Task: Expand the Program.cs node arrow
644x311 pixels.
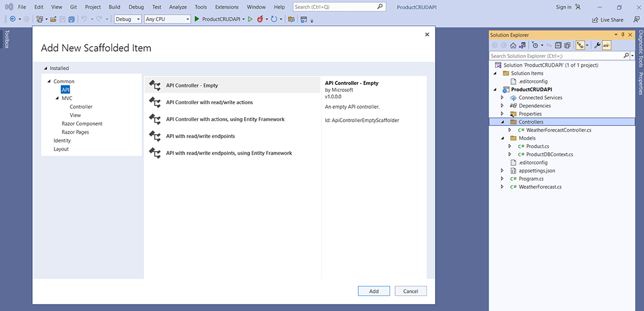Action: [502, 179]
